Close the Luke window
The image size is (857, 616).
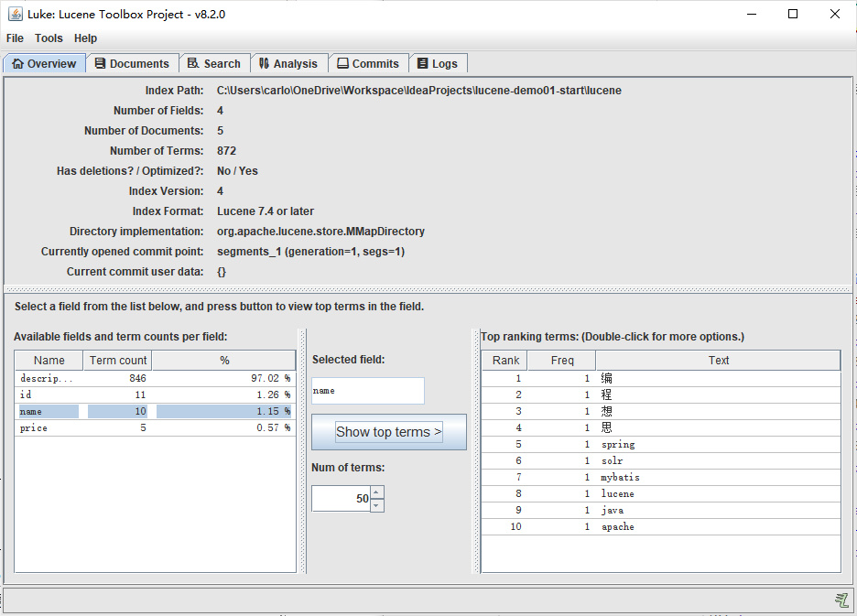point(835,15)
